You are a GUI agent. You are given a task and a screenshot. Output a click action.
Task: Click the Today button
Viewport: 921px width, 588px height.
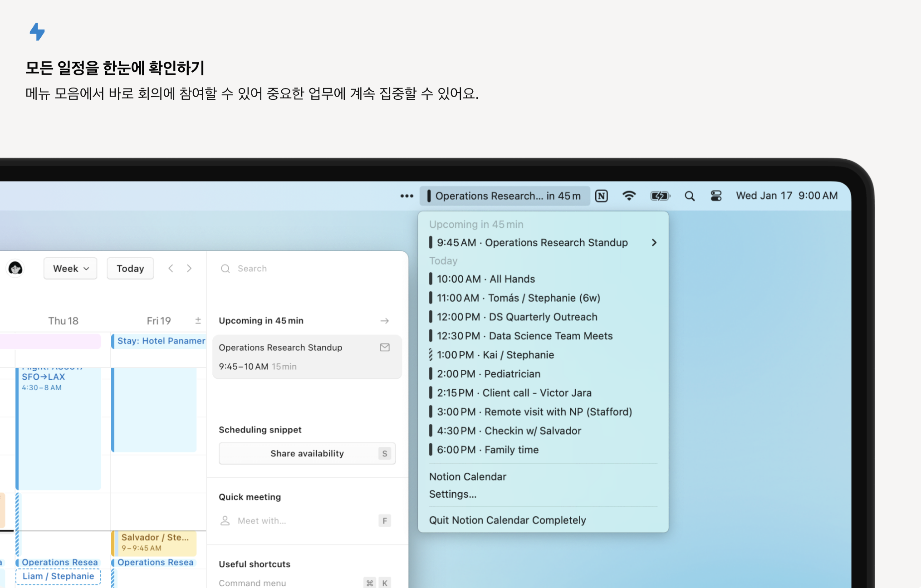coord(130,269)
